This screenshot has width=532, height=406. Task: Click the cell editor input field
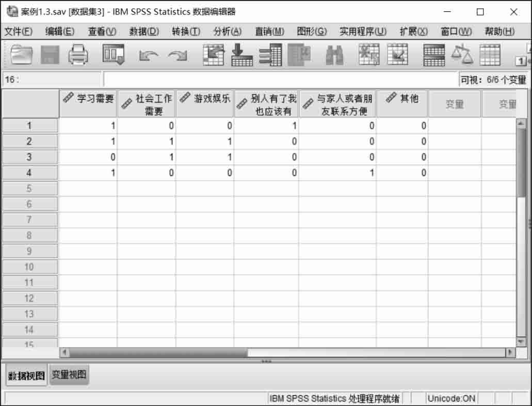(281, 80)
